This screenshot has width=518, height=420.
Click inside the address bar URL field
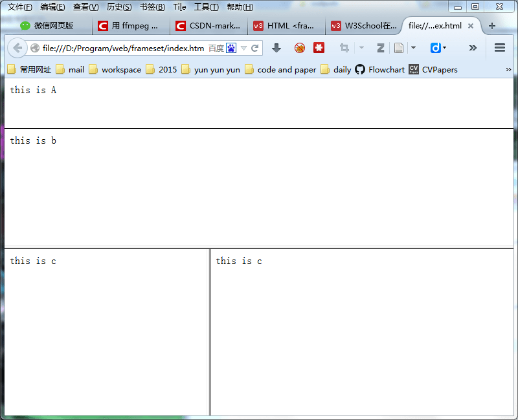click(x=129, y=48)
